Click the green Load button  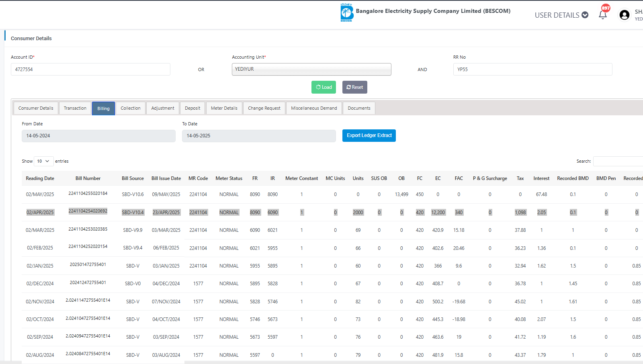[324, 87]
